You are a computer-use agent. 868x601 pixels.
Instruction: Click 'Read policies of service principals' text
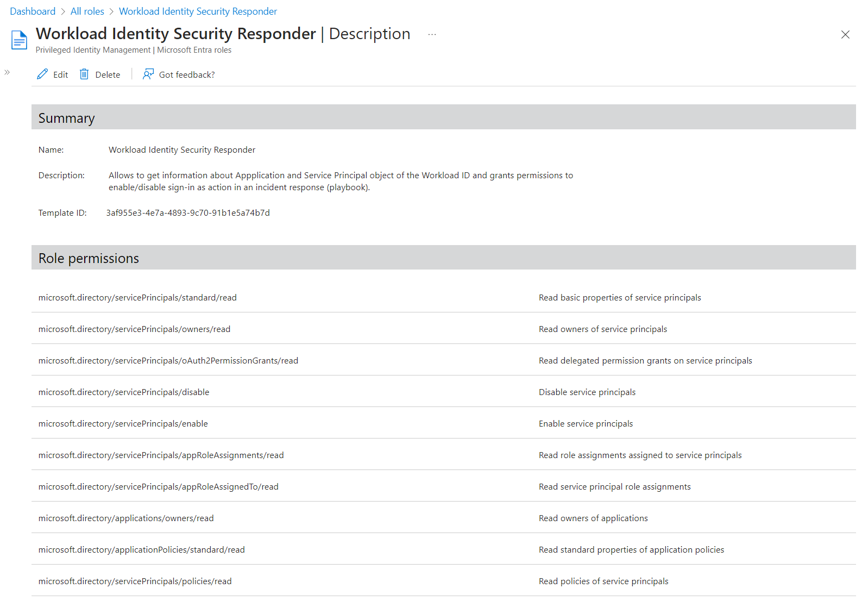(603, 581)
